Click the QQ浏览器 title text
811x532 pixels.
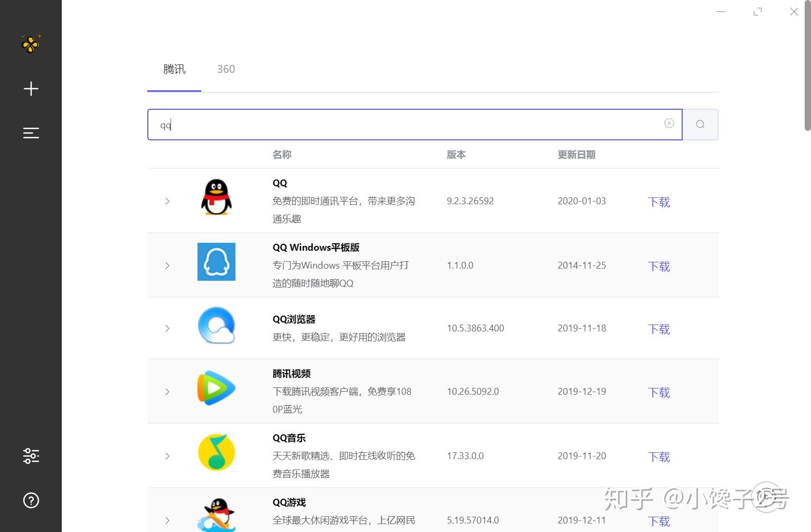294,319
